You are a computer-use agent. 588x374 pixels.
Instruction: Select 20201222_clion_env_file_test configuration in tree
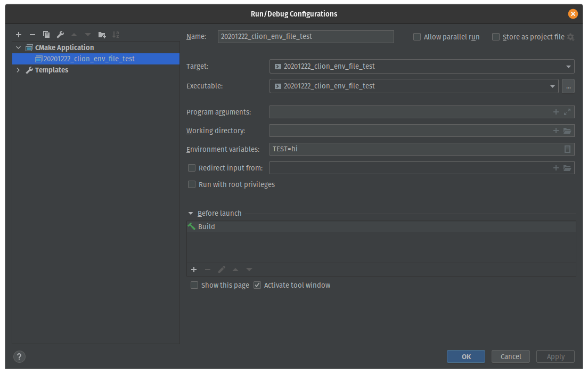pos(89,59)
